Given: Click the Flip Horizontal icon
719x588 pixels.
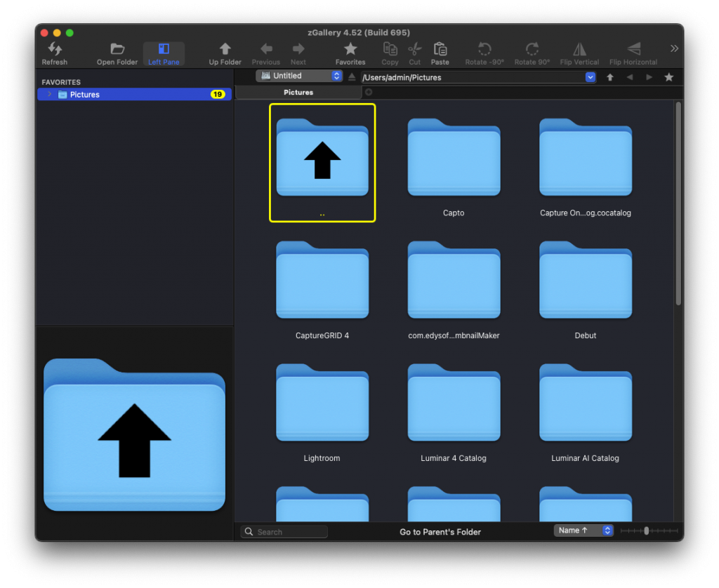Looking at the screenshot, I should click(x=633, y=48).
